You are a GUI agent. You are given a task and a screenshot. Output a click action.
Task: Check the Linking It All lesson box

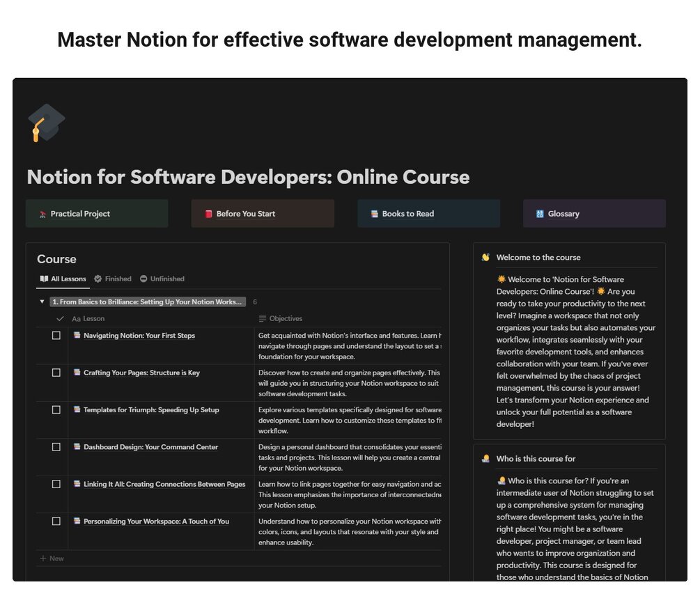[x=56, y=484]
